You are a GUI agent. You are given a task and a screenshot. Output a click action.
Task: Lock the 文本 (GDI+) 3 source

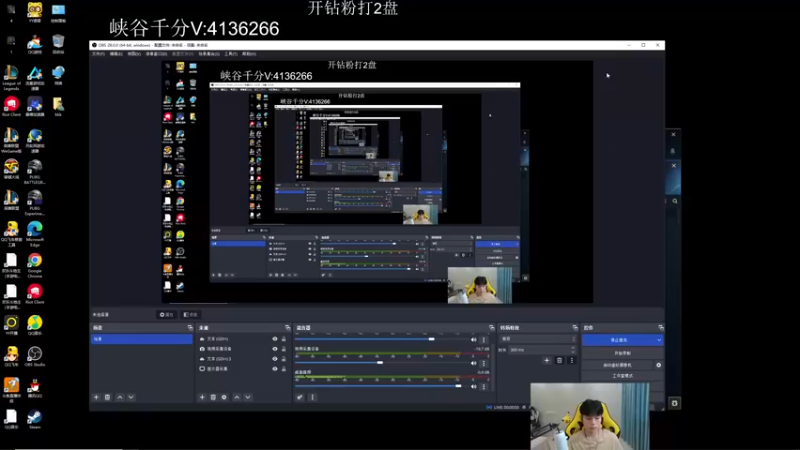click(284, 359)
